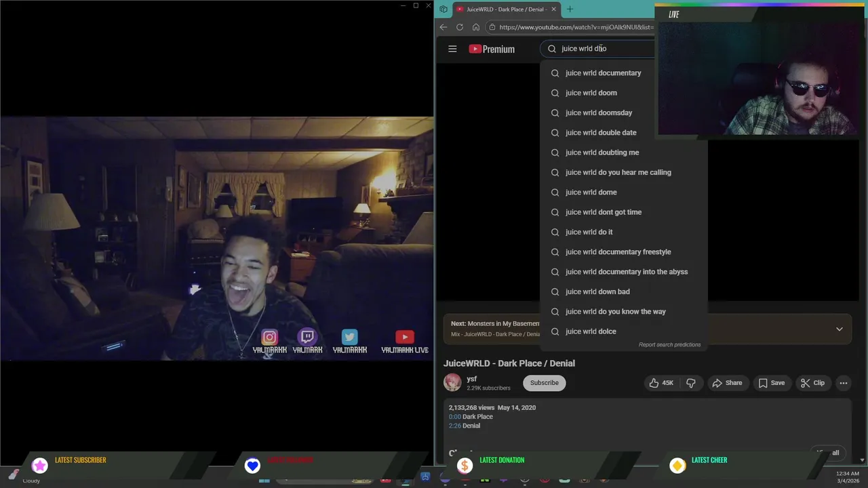The image size is (868, 488).
Task: Choose suggestion 'juice wrld dont got time'
Action: point(624,212)
